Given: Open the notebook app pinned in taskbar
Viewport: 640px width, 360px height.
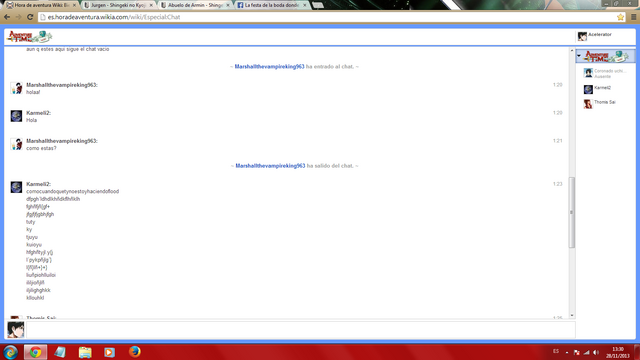Looking at the screenshot, I should [60, 352].
